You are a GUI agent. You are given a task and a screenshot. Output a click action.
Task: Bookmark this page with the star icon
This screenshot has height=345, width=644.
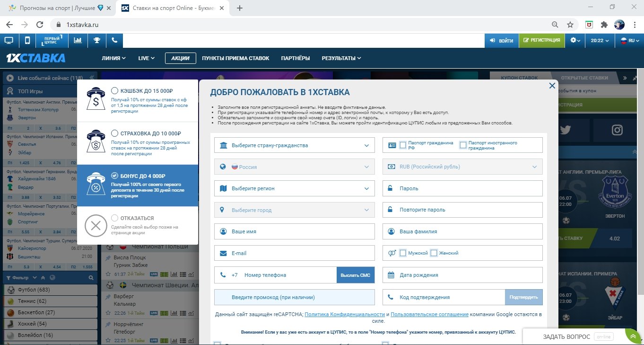[x=570, y=25]
